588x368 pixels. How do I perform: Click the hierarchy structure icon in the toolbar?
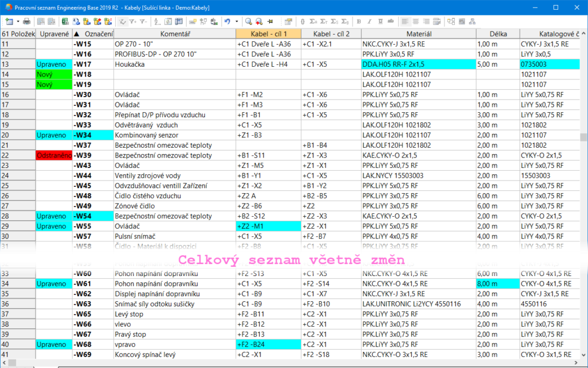point(472,21)
